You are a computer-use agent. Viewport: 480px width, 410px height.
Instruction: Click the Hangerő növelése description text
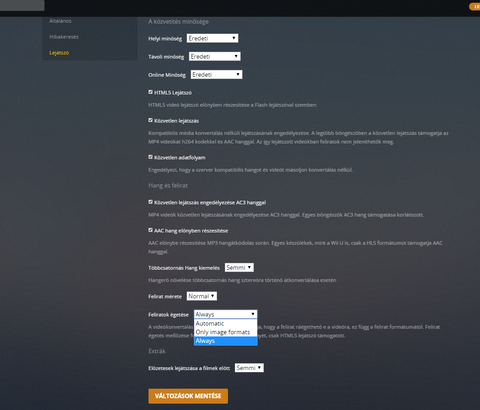coord(242,280)
